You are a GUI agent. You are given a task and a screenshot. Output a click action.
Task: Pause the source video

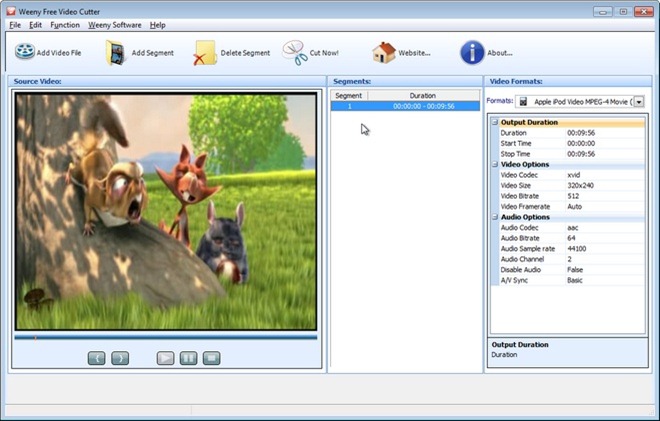[188, 358]
